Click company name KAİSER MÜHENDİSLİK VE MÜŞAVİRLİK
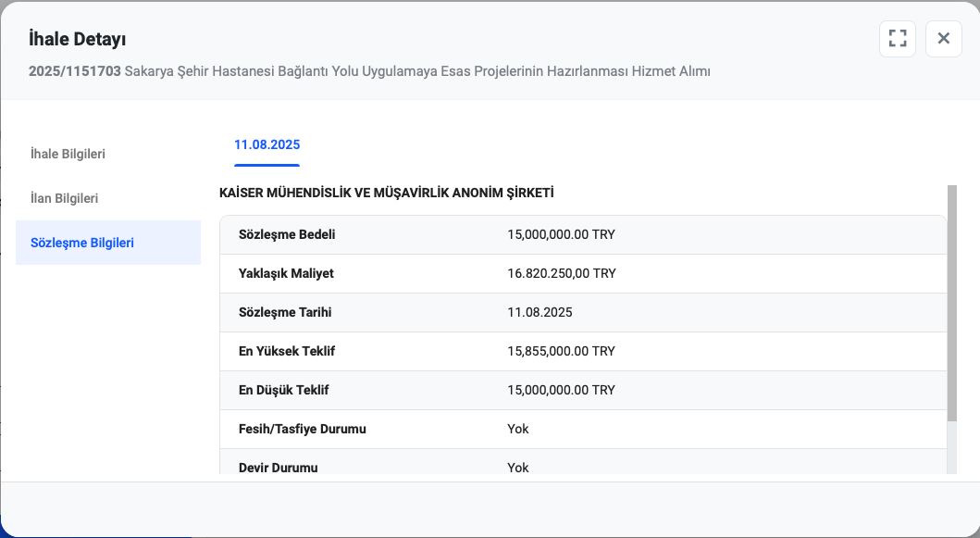This screenshot has width=980, height=538. 386,193
